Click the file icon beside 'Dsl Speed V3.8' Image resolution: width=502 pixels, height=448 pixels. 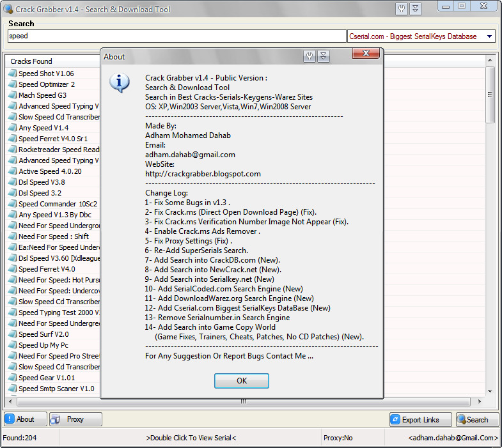pos(13,182)
